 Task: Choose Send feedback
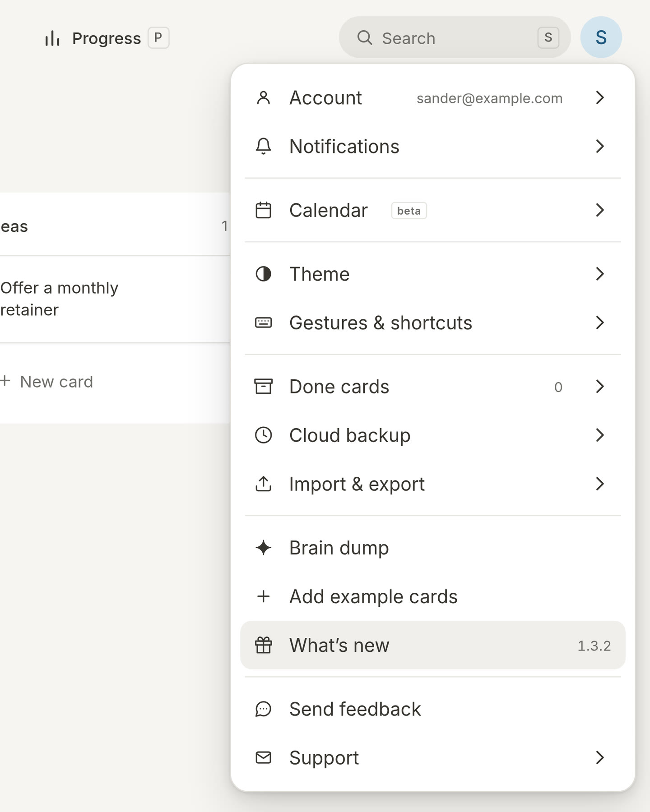pos(432,709)
